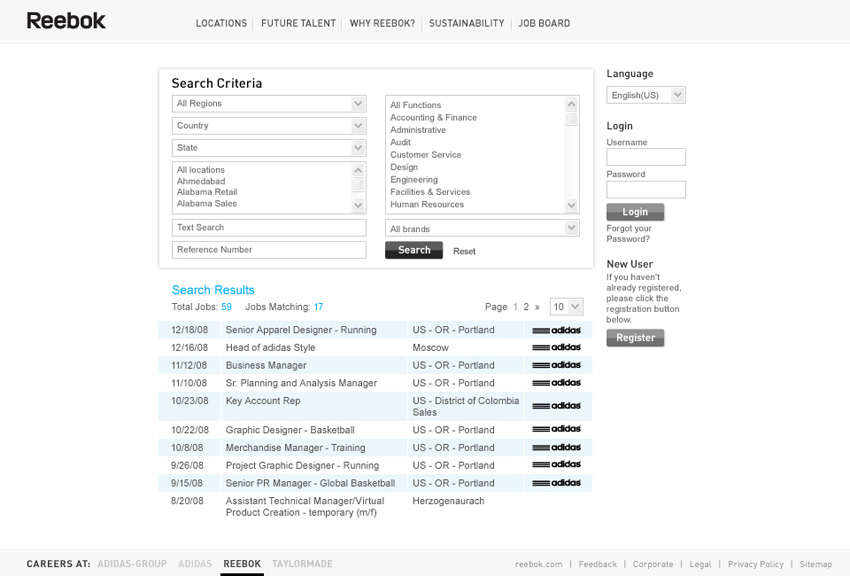
Task: Select Facilities & Services function
Action: pyautogui.click(x=430, y=192)
